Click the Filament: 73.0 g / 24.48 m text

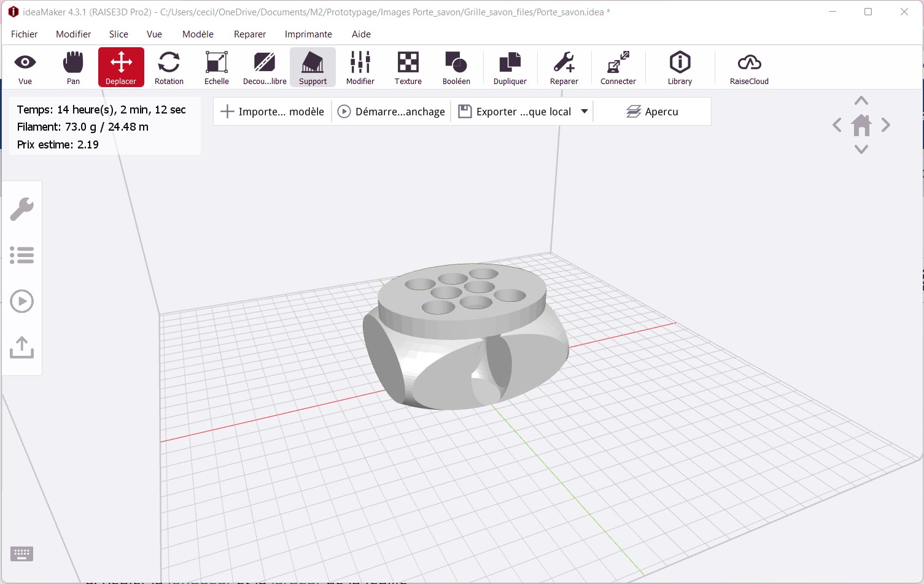point(83,127)
